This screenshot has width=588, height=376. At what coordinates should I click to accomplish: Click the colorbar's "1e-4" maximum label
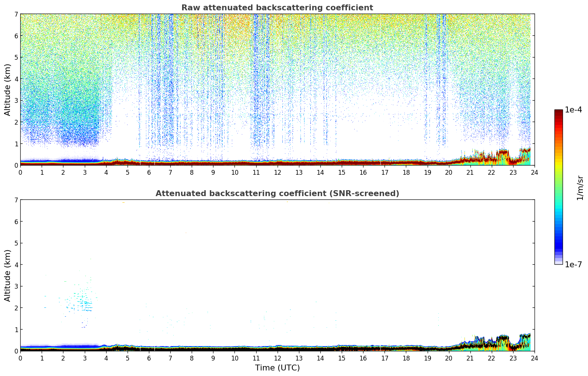[574, 110]
